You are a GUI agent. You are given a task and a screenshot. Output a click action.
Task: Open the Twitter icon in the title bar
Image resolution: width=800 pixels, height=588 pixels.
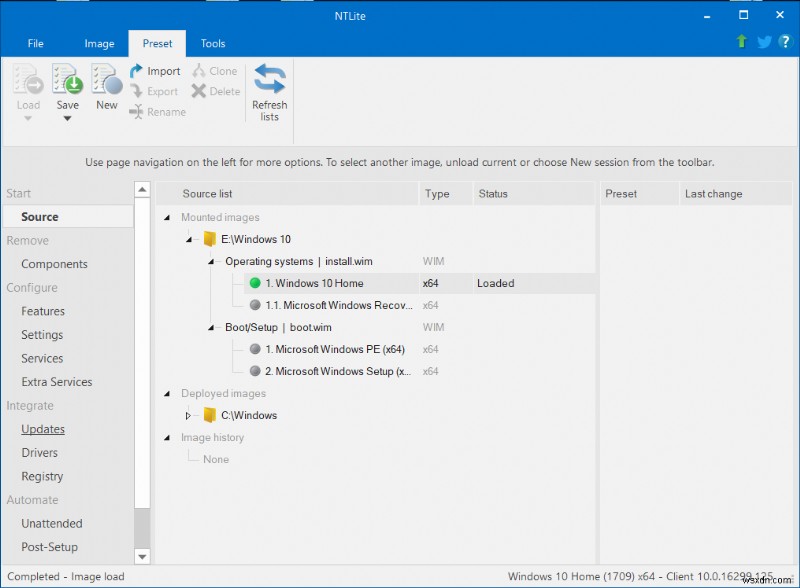(x=763, y=42)
